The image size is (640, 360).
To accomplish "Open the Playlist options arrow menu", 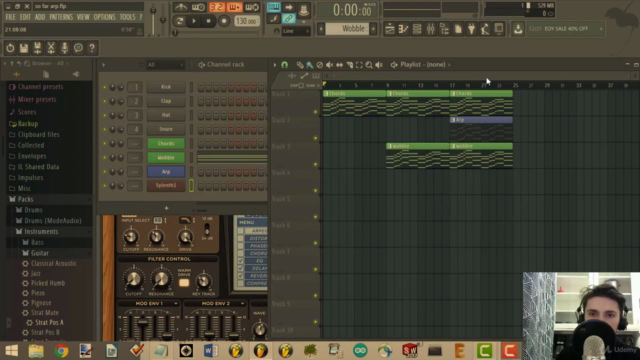I will pos(275,64).
